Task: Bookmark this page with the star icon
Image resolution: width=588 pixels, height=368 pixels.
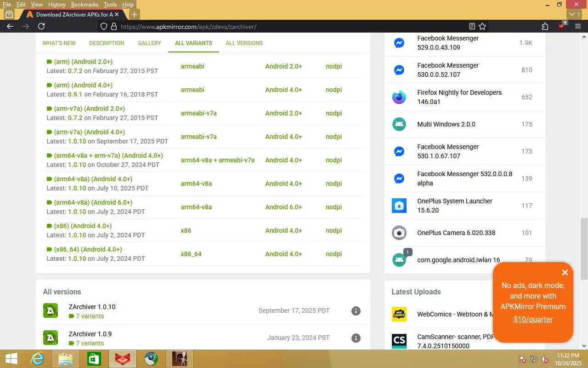Action: [482, 26]
